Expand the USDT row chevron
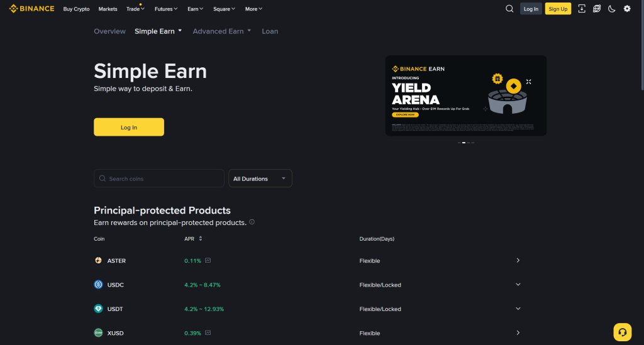This screenshot has width=644, height=345. click(518, 309)
